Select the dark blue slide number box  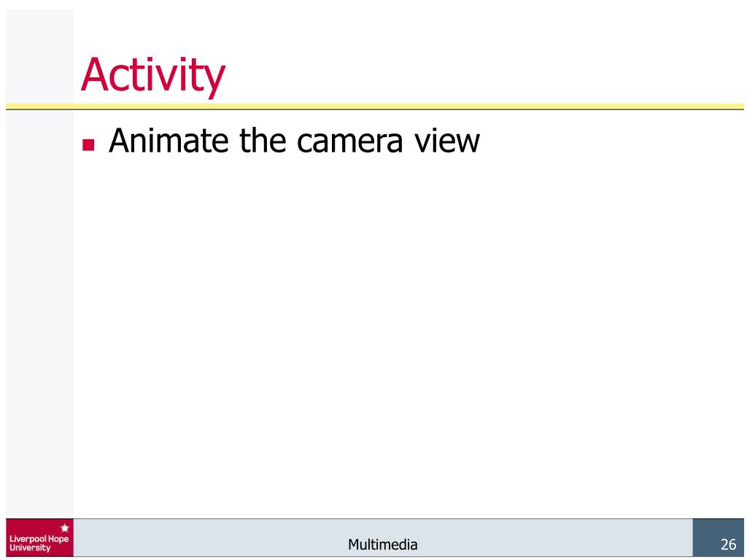click(718, 537)
